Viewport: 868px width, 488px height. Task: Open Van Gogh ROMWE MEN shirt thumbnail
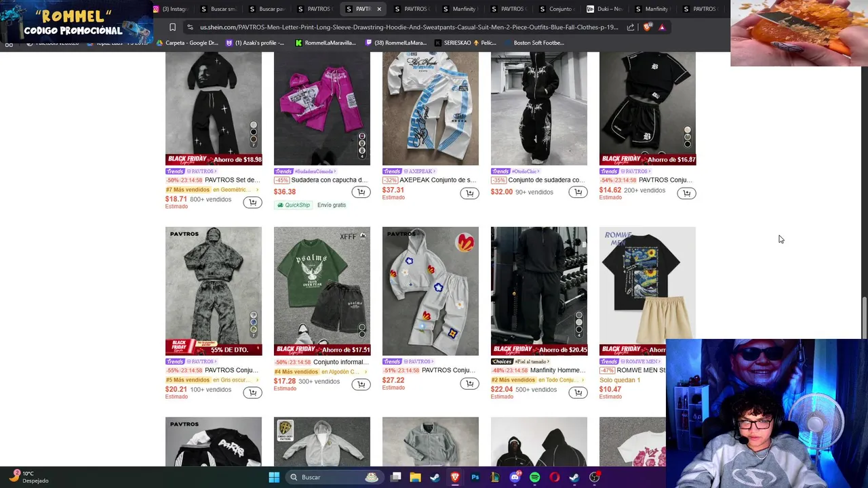648,291
